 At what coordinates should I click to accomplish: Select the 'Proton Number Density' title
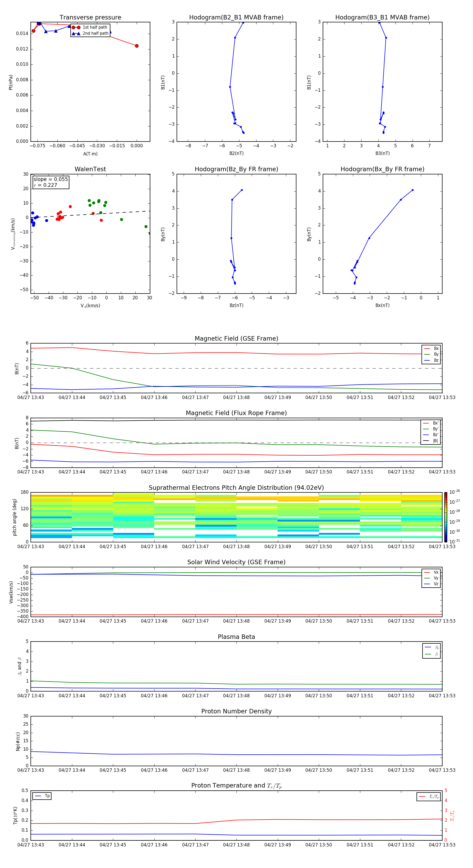(x=236, y=711)
